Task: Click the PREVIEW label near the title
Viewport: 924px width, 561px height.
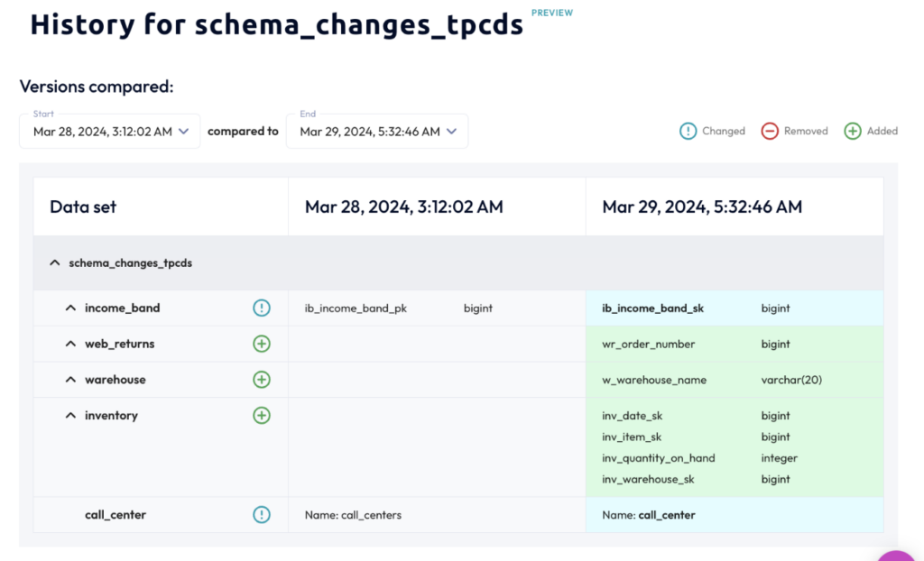Action: (x=551, y=13)
